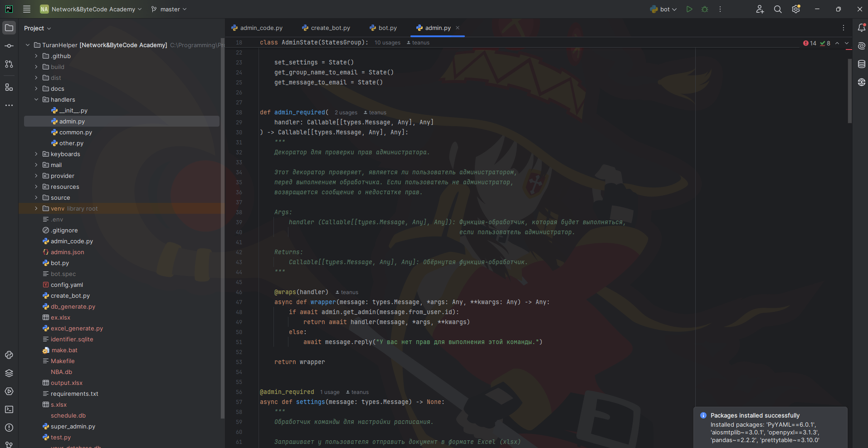
Task: Open the Terminal tool window
Action: tap(9, 409)
